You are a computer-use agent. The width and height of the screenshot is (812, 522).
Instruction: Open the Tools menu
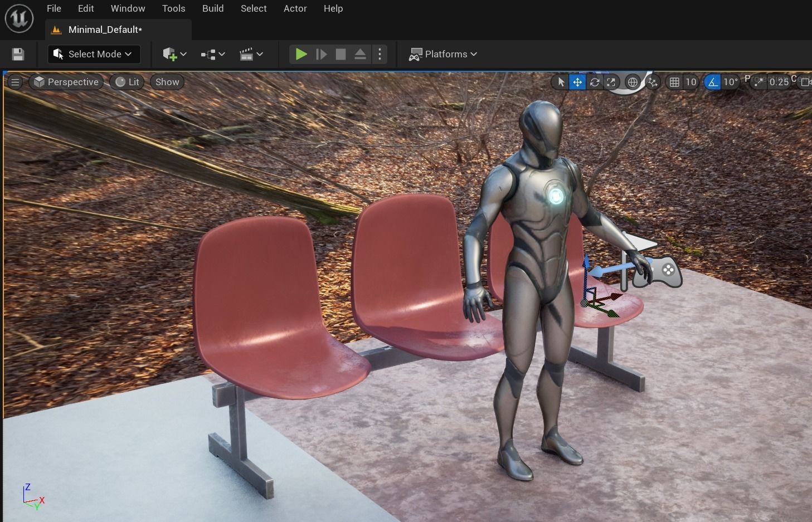(x=173, y=8)
